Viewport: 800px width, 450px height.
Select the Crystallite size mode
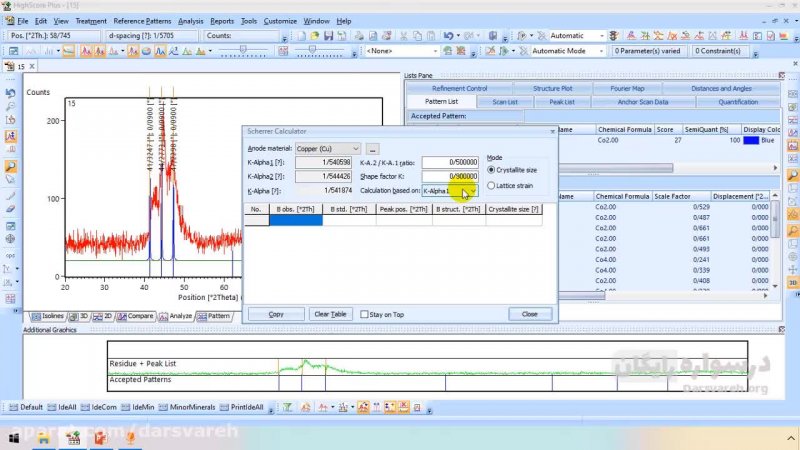[490, 170]
